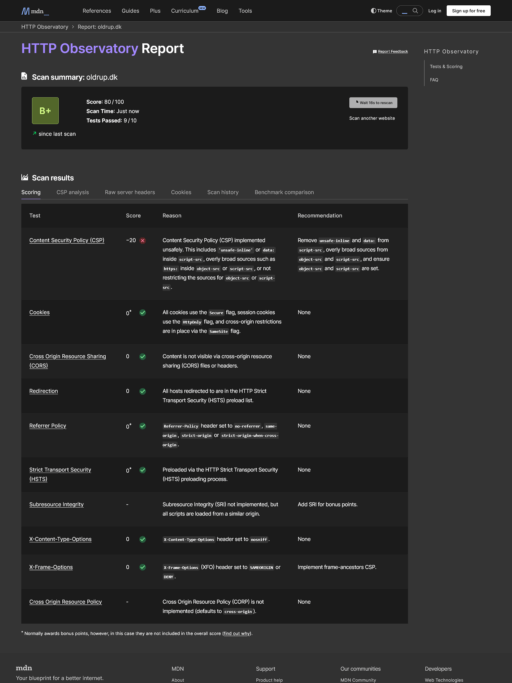
Task: Toggle the Theme switcher icon
Action: click(373, 11)
